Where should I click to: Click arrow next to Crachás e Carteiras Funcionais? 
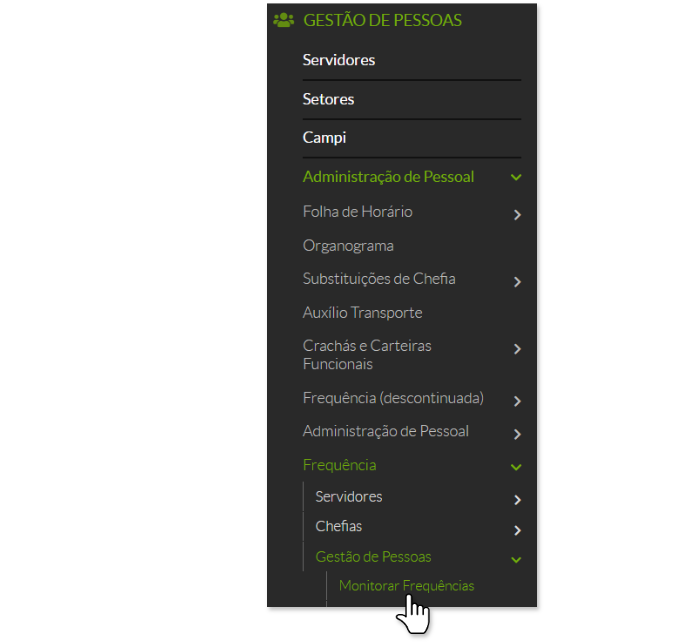click(x=517, y=349)
